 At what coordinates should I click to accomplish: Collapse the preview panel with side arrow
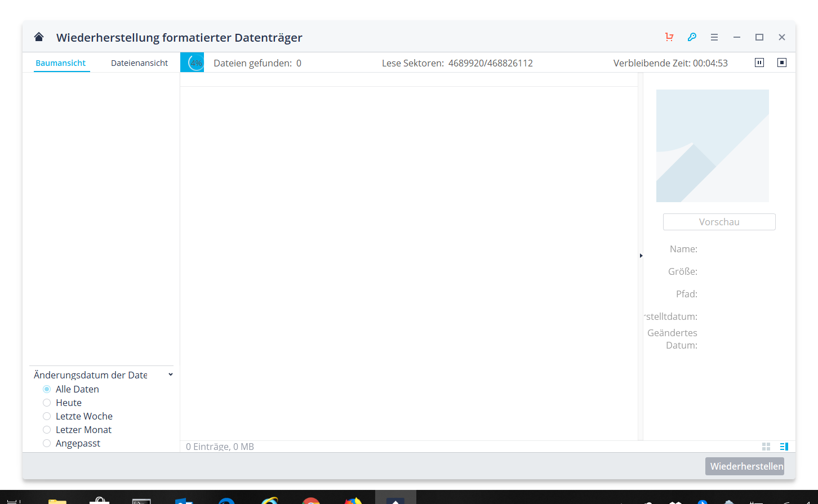click(641, 256)
